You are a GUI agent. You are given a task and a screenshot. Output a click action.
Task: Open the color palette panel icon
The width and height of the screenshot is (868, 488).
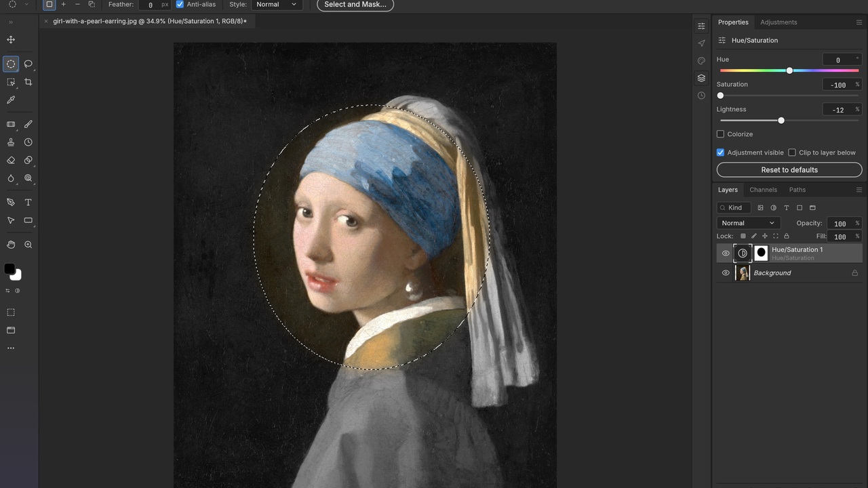(x=701, y=60)
